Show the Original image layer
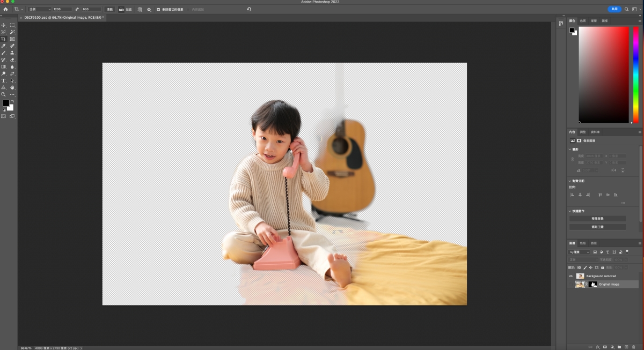644x350 pixels. coord(571,284)
